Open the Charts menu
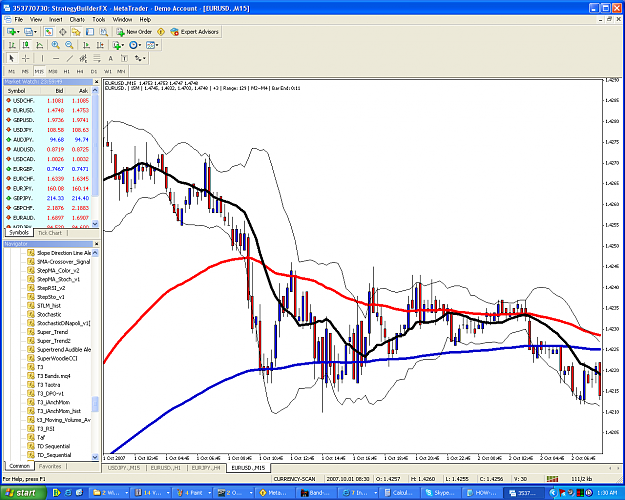625x500 pixels. [77, 19]
